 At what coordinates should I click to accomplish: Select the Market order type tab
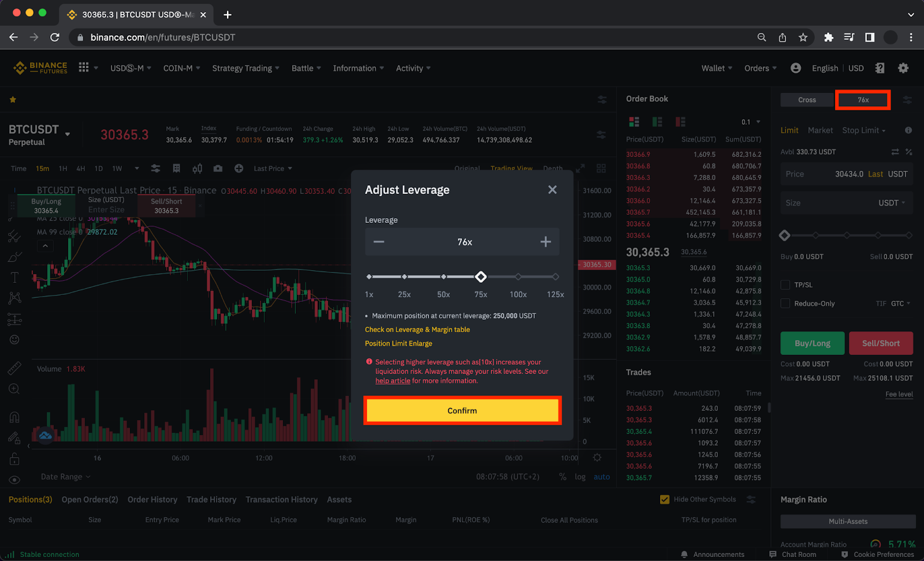[x=820, y=130]
